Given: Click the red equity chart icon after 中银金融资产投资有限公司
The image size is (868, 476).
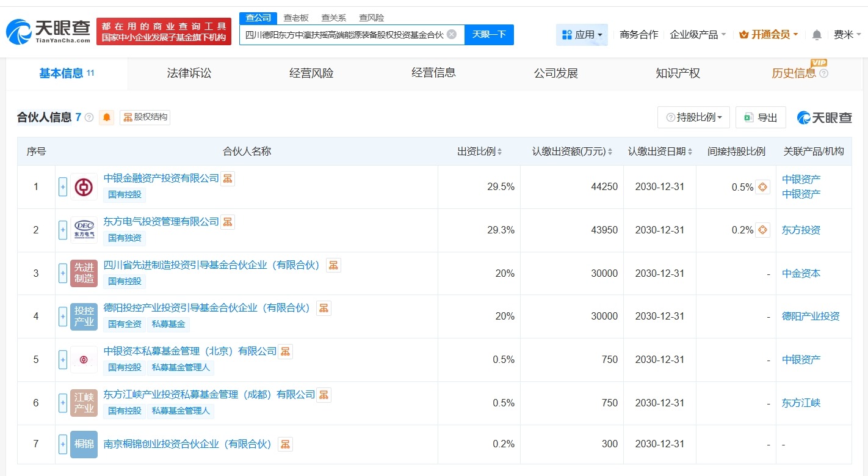Looking at the screenshot, I should [x=227, y=178].
